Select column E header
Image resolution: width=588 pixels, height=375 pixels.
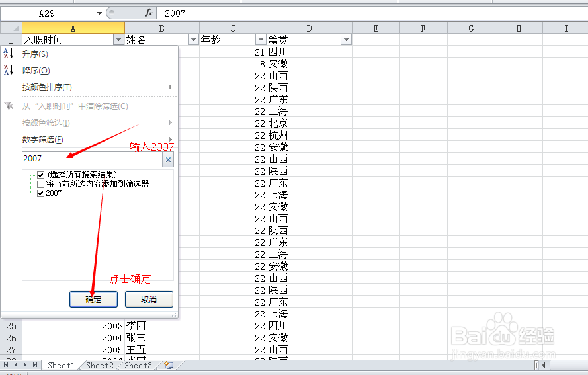tap(376, 28)
